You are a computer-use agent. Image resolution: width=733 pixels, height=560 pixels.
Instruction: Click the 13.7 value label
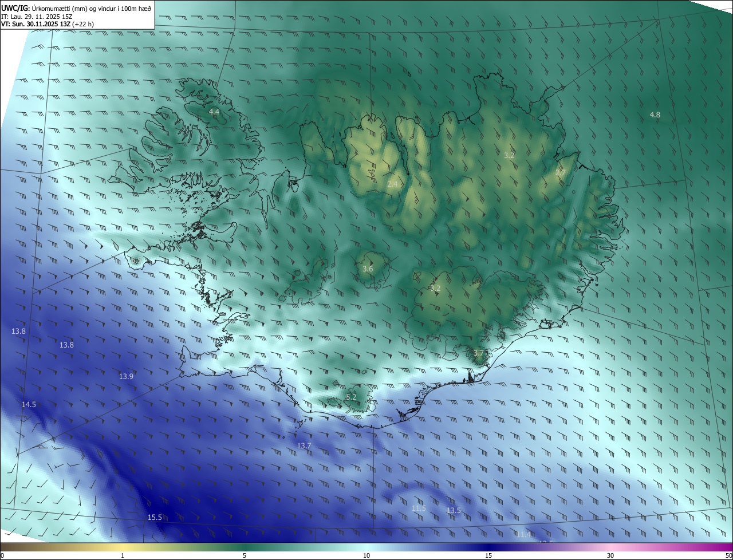click(x=304, y=446)
